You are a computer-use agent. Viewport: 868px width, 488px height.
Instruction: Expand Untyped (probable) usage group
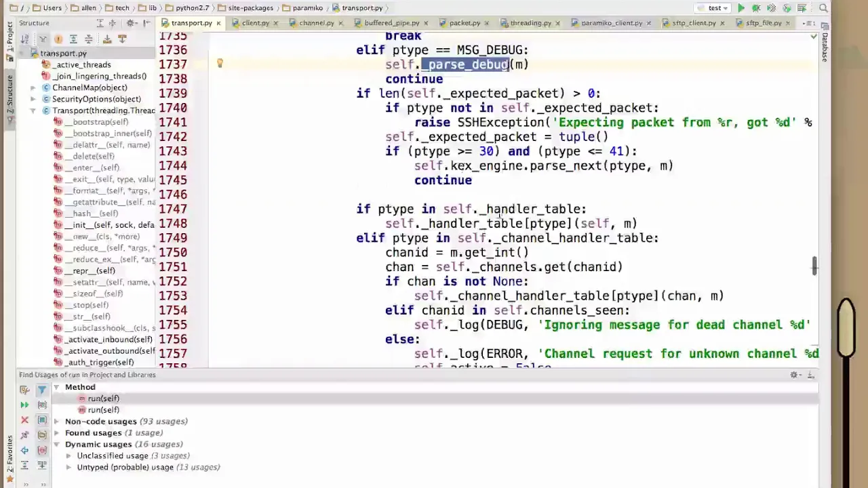(x=68, y=468)
